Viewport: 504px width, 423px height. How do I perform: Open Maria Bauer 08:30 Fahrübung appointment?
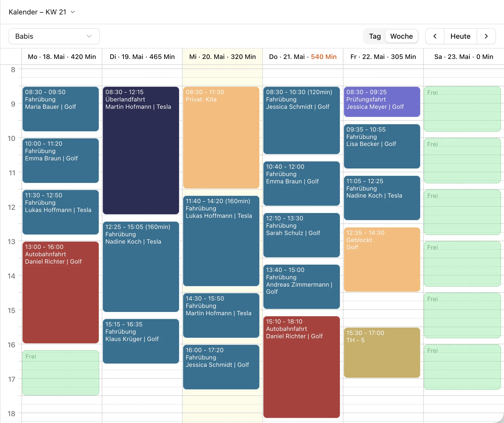(x=61, y=109)
